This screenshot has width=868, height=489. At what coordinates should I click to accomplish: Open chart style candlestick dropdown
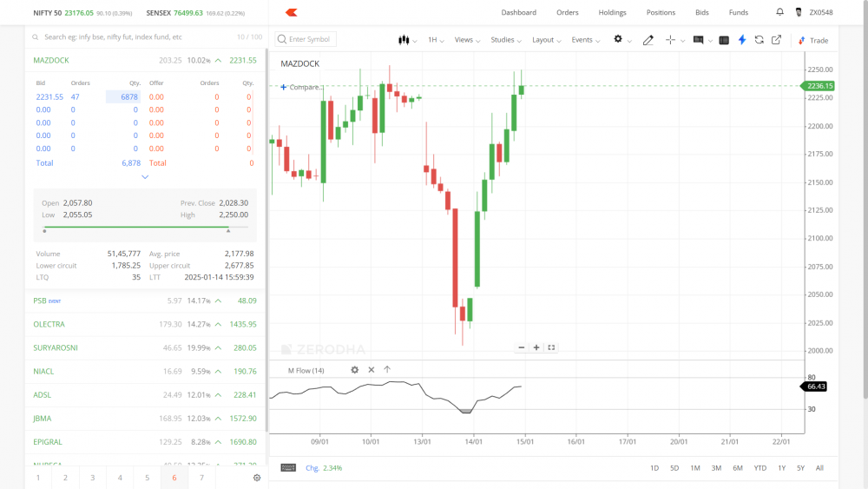click(x=407, y=40)
